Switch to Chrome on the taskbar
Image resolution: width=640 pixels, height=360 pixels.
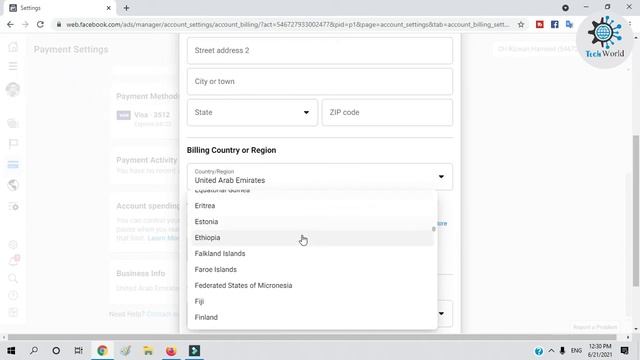coord(102,351)
